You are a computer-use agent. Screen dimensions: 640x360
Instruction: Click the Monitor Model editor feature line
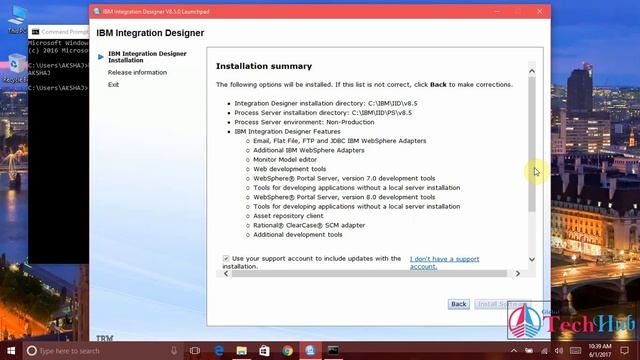285,160
